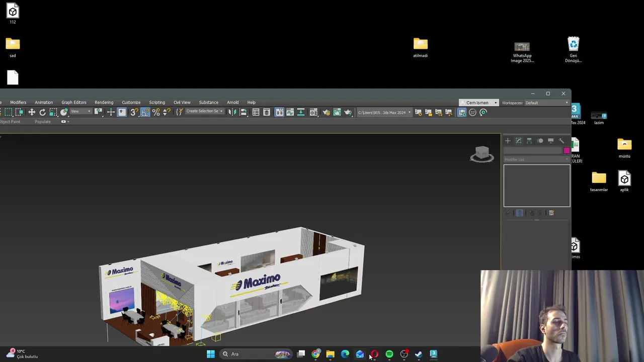Toggle the Window/Crossing selection icon

tap(19, 112)
